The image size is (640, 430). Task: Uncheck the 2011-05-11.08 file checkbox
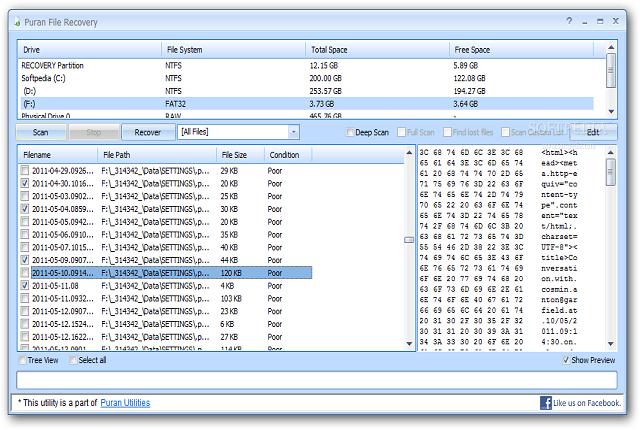[x=25, y=285]
